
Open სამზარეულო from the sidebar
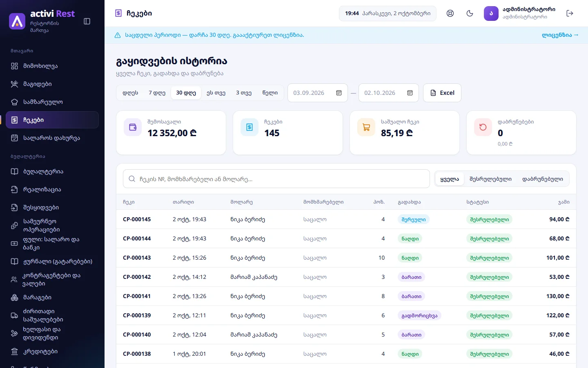point(52,102)
